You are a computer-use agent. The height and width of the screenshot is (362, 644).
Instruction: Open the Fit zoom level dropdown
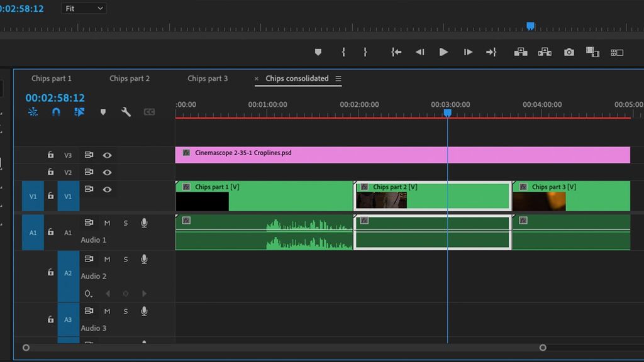tap(84, 8)
